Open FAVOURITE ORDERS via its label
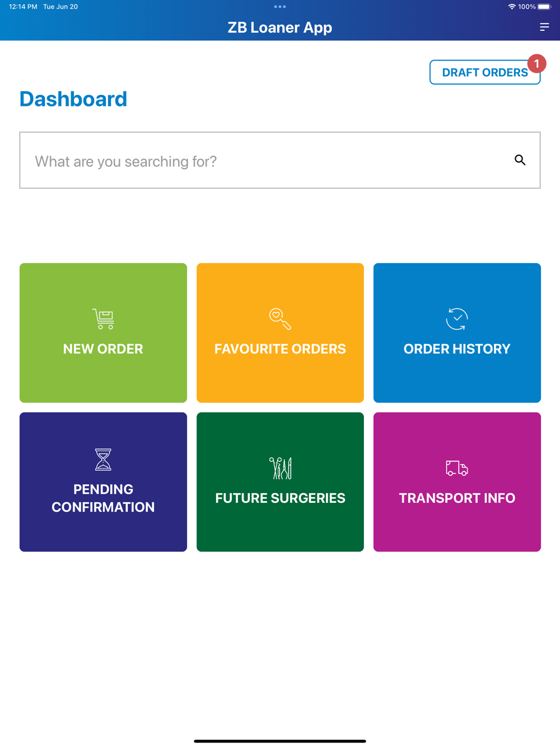This screenshot has width=560, height=747. point(280,349)
